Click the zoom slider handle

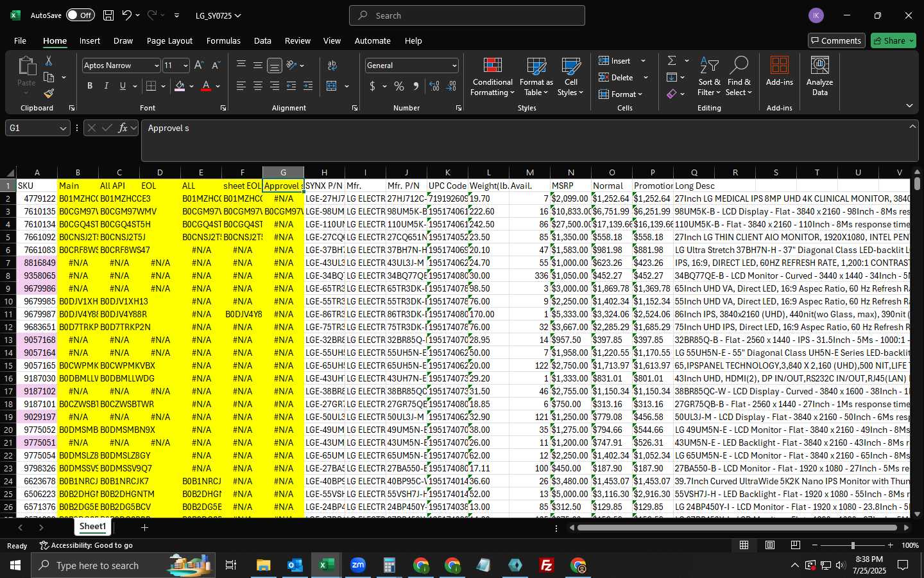(x=853, y=545)
